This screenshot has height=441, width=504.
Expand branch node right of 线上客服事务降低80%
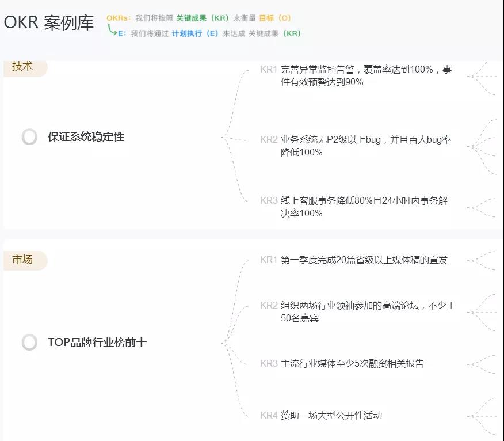pyautogui.click(x=472, y=207)
